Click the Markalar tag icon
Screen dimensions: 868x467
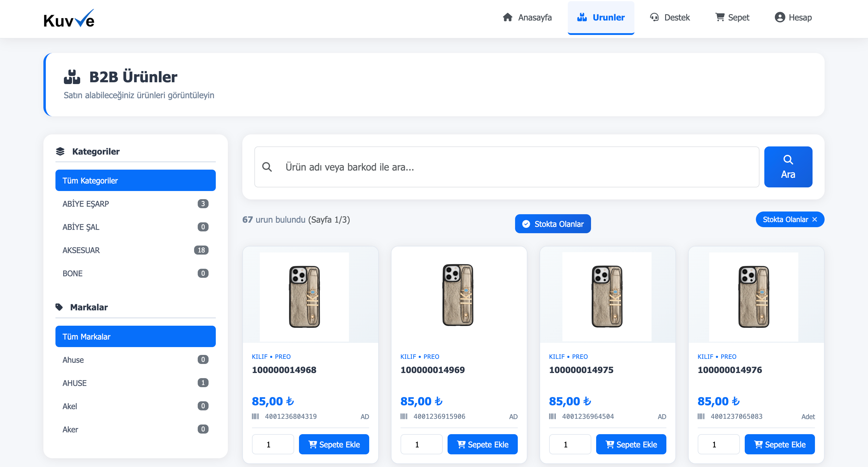pos(59,307)
